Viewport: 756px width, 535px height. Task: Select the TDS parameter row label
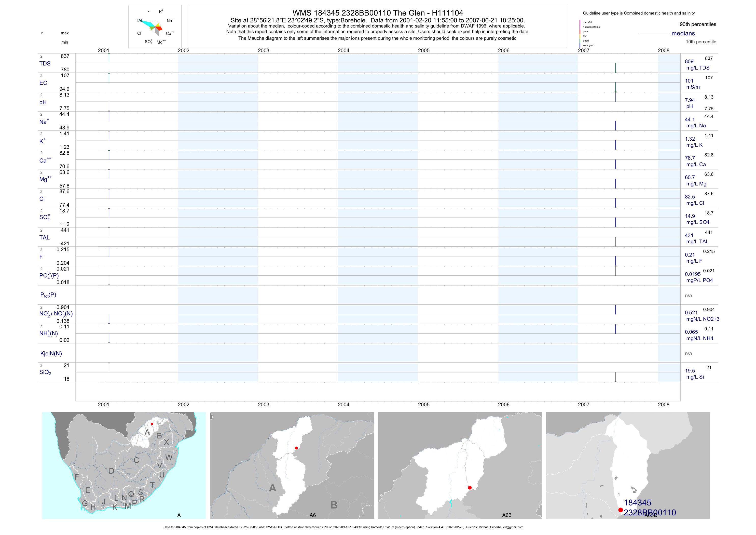45,64
